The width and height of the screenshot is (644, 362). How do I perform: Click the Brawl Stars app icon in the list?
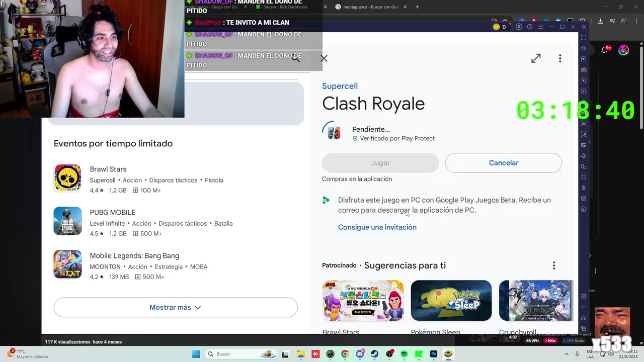coord(67,178)
